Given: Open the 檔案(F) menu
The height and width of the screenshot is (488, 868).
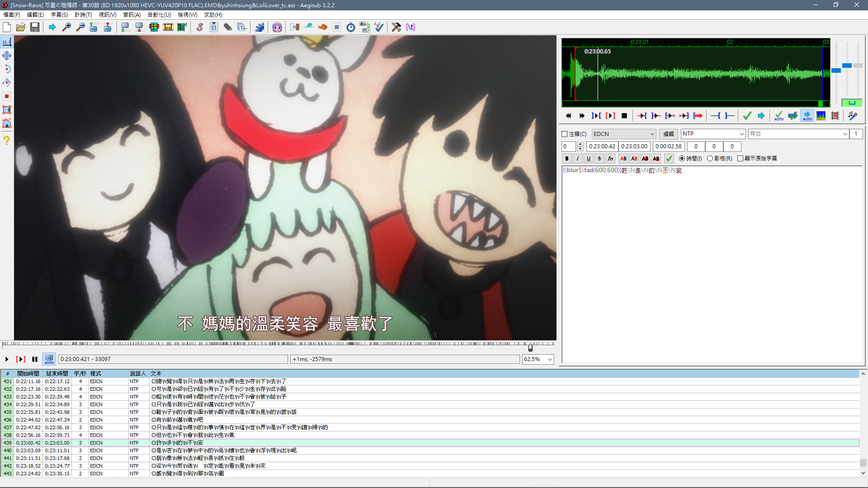Looking at the screenshot, I should [x=12, y=15].
